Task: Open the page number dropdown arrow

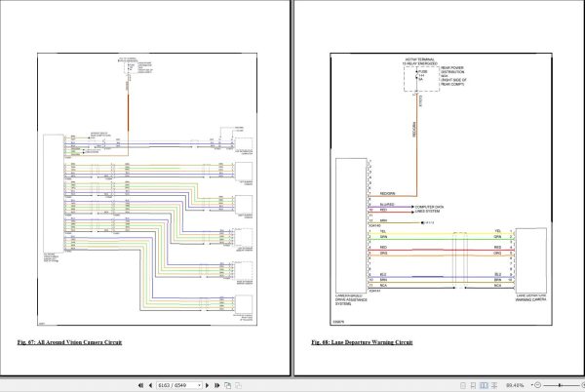Action: pyautogui.click(x=199, y=385)
